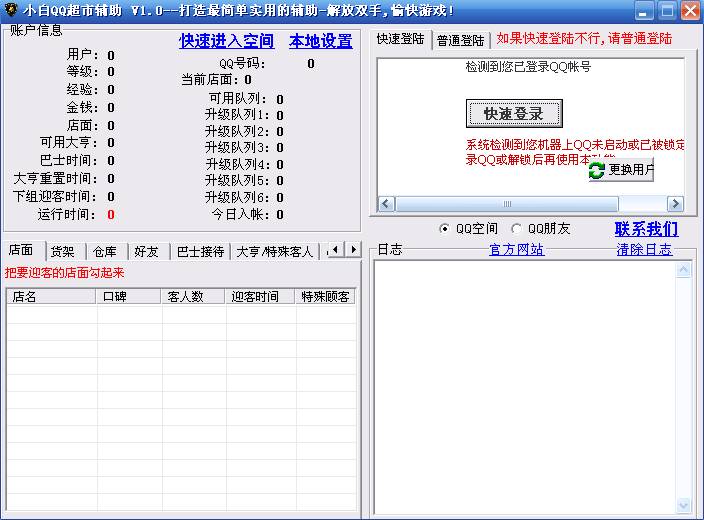This screenshot has height=520, width=704.
Task: Visit the 官方网站 link
Action: point(516,249)
